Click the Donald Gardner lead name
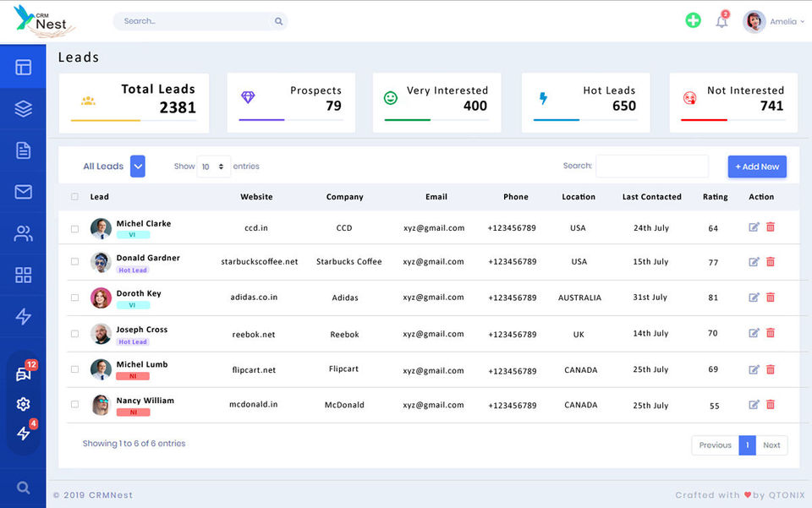Viewport: 812px width, 508px height. [x=148, y=258]
